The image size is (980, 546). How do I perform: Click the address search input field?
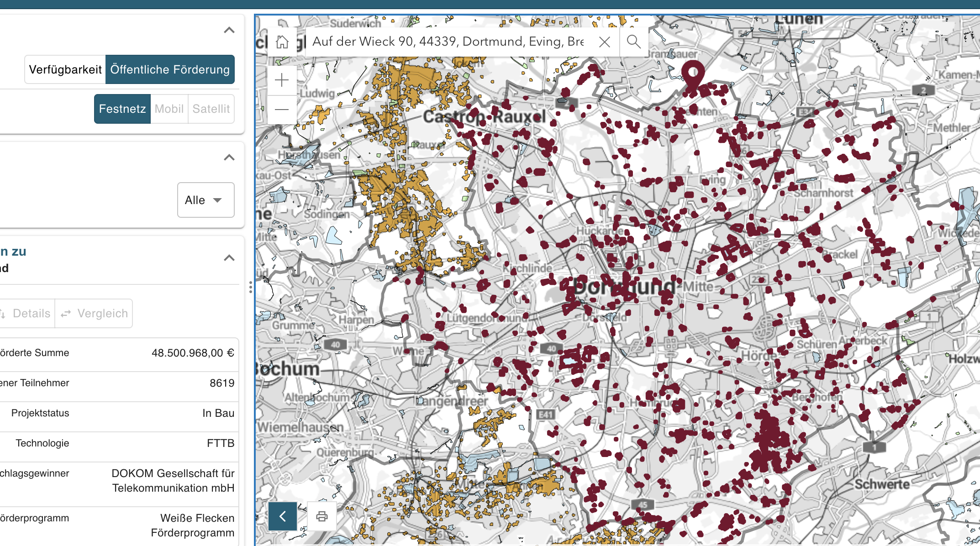point(448,42)
